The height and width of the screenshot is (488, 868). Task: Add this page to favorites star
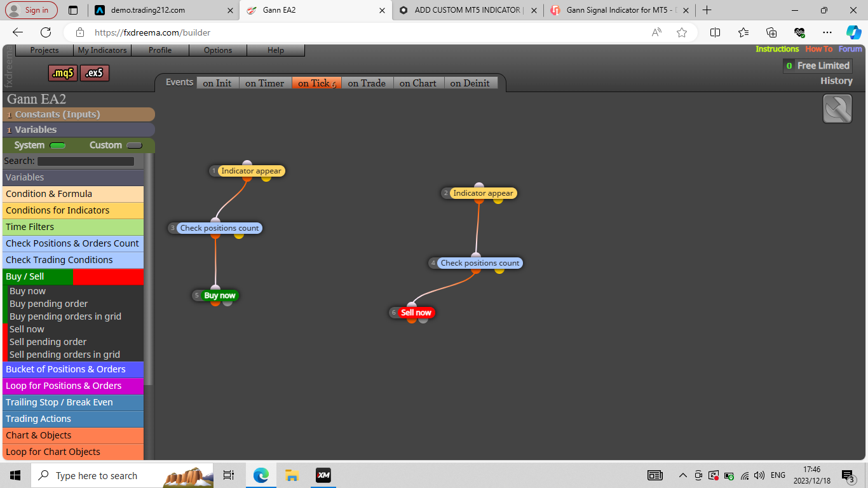point(682,32)
